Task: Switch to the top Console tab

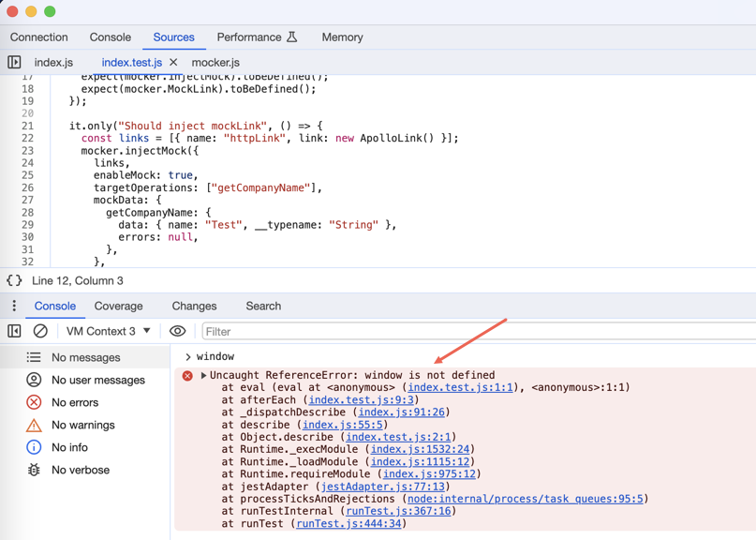Action: (x=111, y=37)
